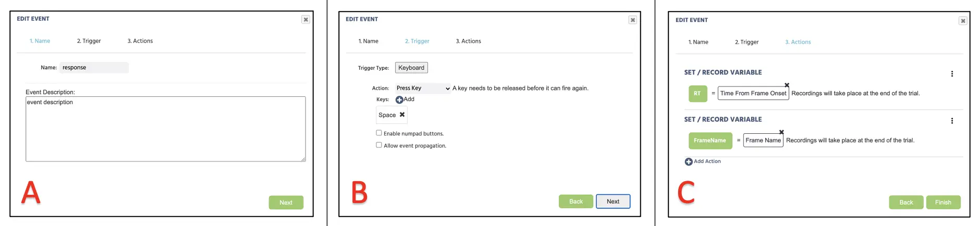Viewport: 980px width, 226px height.
Task: Remove the Space key with its X icon
Action: tap(402, 115)
